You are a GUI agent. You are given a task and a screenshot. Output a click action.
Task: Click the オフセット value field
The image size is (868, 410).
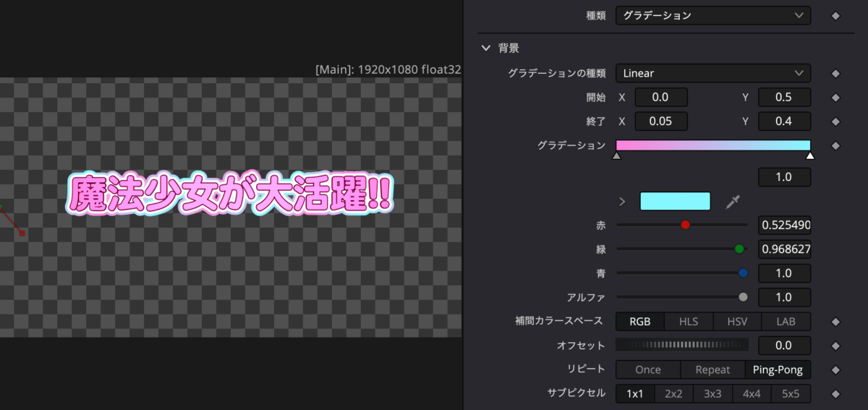tap(784, 345)
